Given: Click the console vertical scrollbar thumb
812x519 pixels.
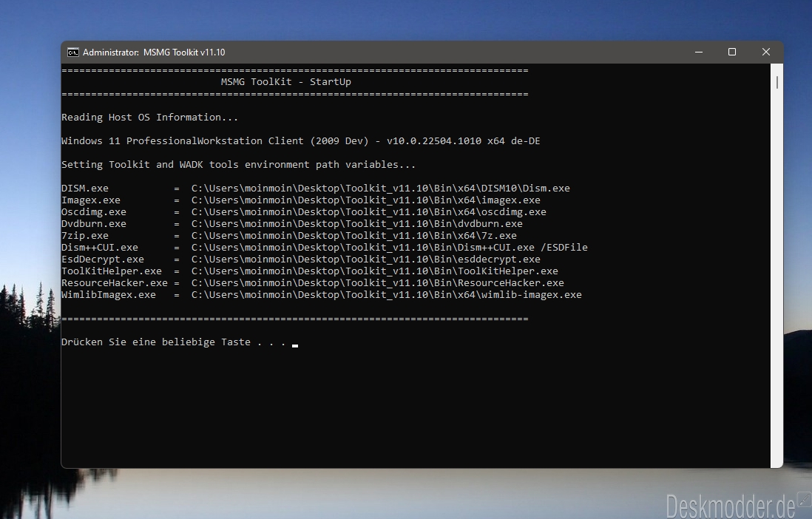Looking at the screenshot, I should pyautogui.click(x=777, y=82).
